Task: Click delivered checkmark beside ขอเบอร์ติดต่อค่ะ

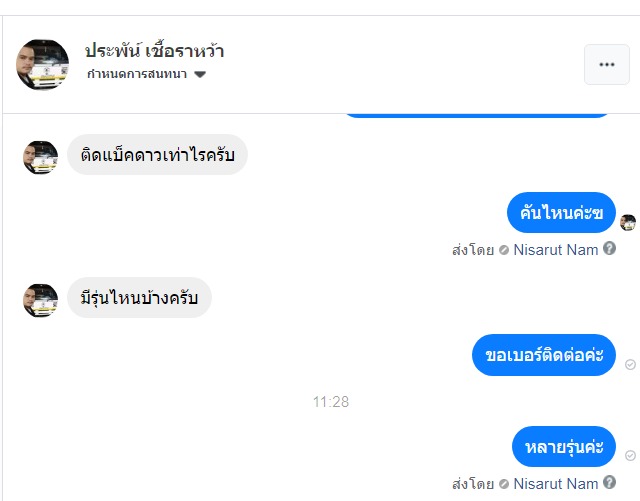Action: [630, 365]
